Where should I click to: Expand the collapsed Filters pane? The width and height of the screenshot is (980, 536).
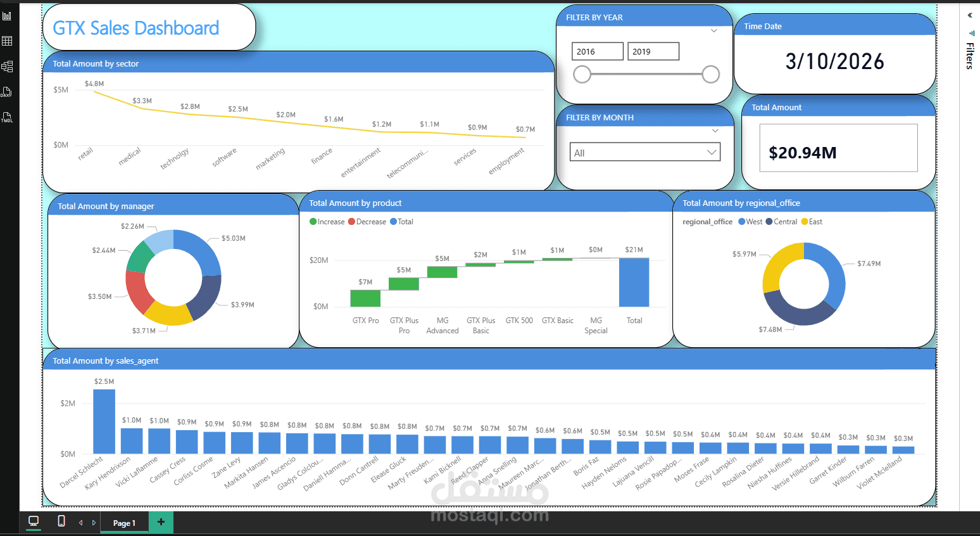click(x=969, y=15)
